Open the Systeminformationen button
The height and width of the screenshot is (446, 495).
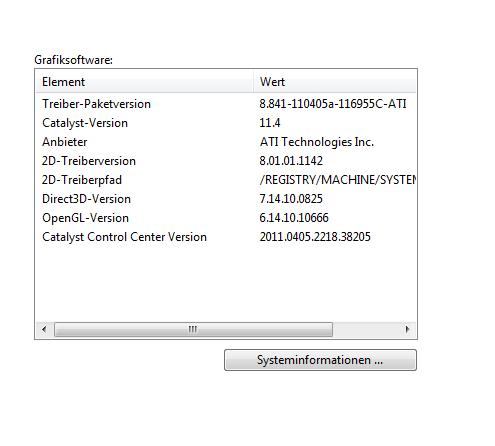coord(320,360)
